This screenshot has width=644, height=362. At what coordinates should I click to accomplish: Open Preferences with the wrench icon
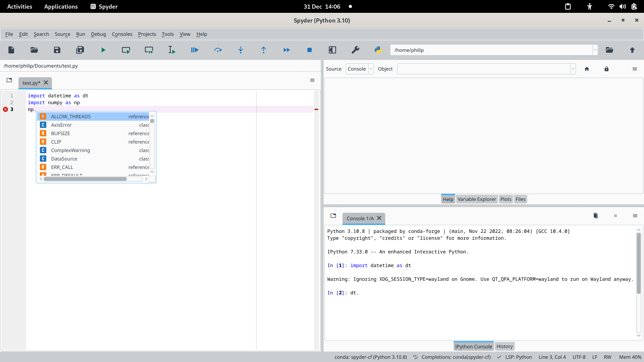click(x=355, y=50)
